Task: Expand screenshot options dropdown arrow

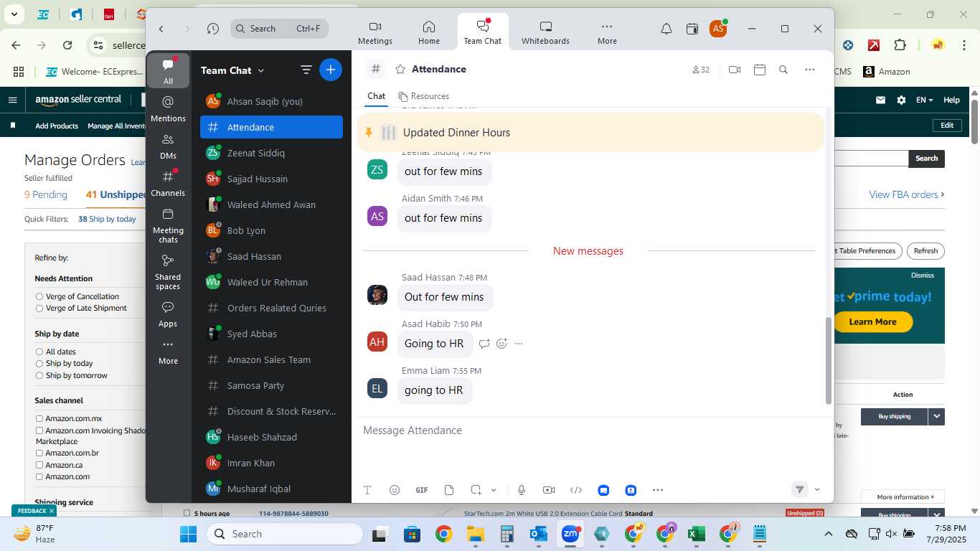Action: tap(494, 490)
